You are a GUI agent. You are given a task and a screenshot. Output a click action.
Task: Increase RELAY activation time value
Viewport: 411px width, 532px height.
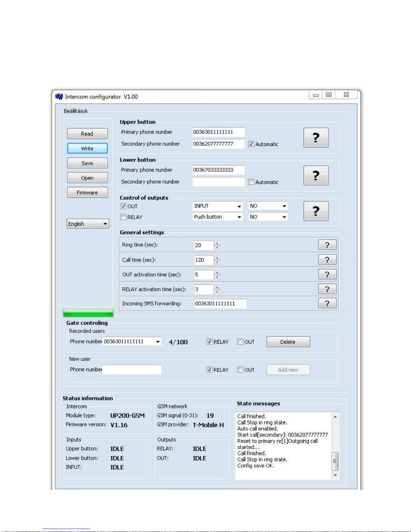point(217,287)
